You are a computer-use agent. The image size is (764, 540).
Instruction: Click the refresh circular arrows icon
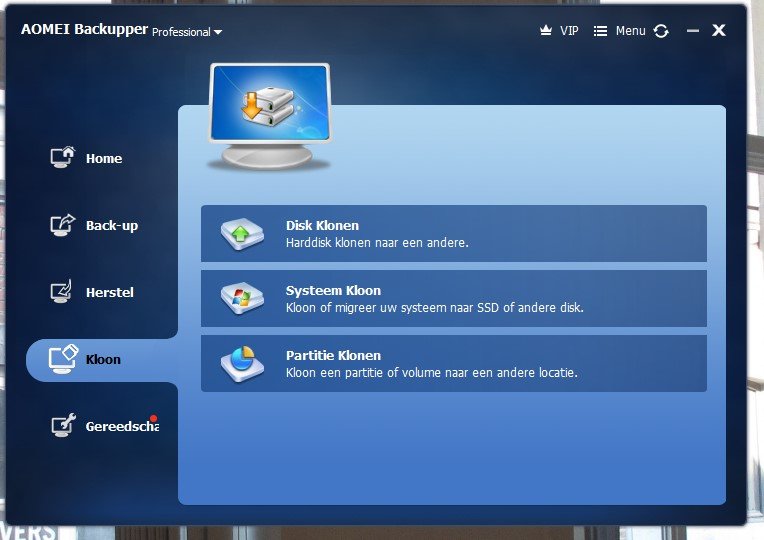[661, 31]
